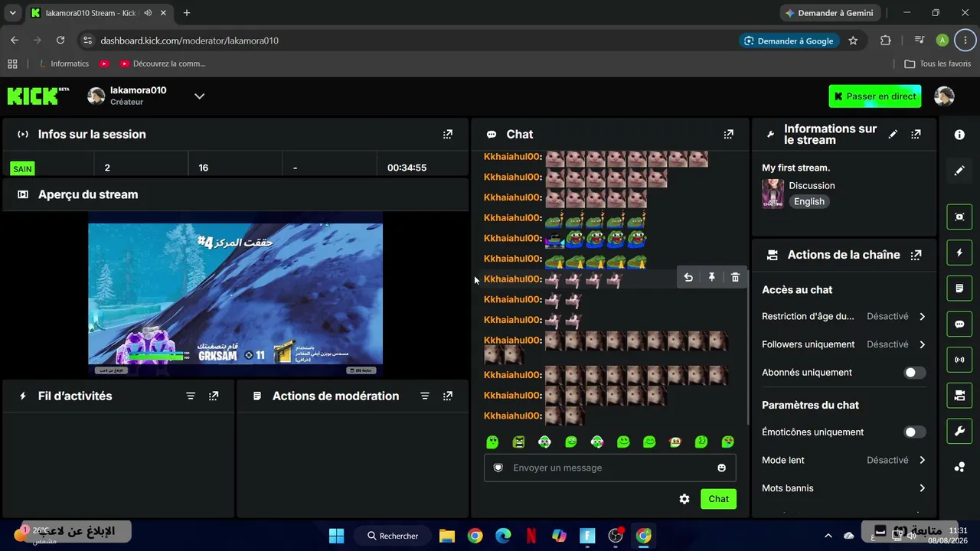Reload the page
Screen dimensions: 980x551
coord(61,41)
